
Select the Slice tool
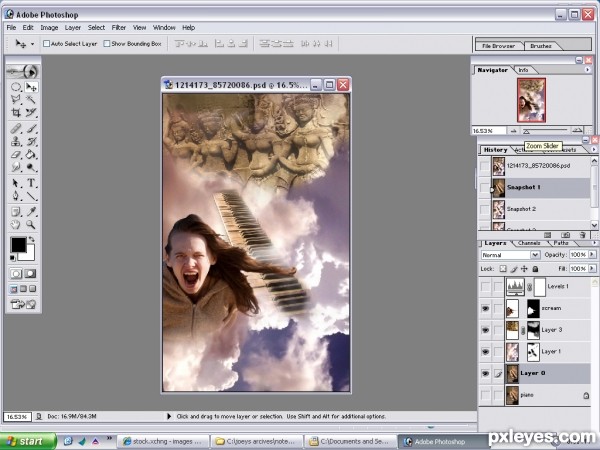(x=31, y=112)
